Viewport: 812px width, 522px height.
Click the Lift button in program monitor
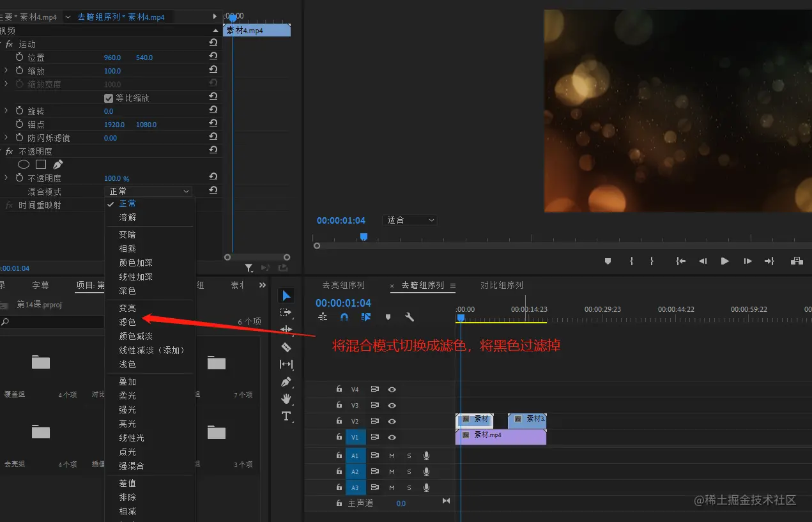[x=797, y=261]
